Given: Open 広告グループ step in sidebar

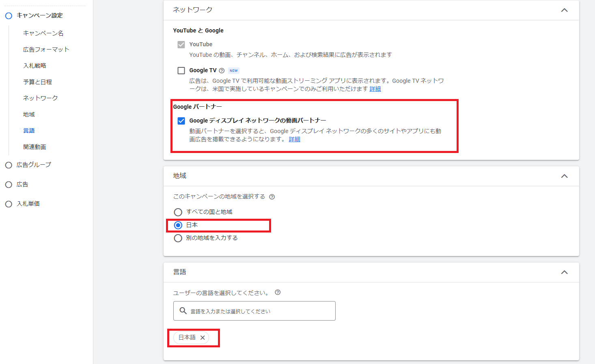Looking at the screenshot, I should tap(34, 165).
